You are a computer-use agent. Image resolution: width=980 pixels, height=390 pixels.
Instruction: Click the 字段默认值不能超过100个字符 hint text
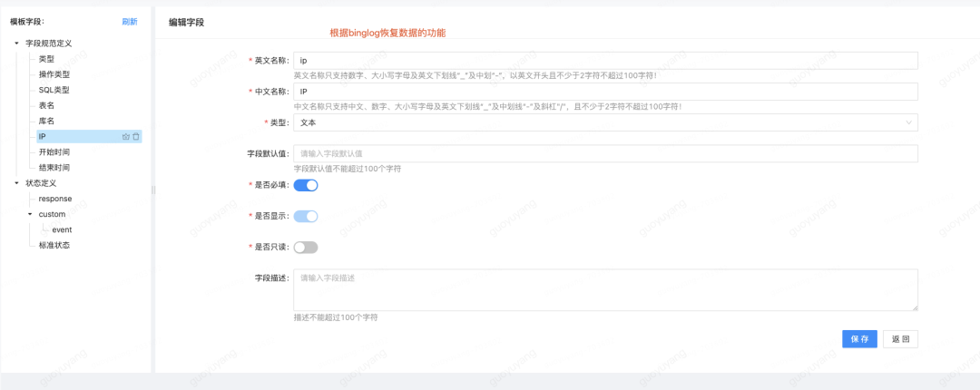348,169
